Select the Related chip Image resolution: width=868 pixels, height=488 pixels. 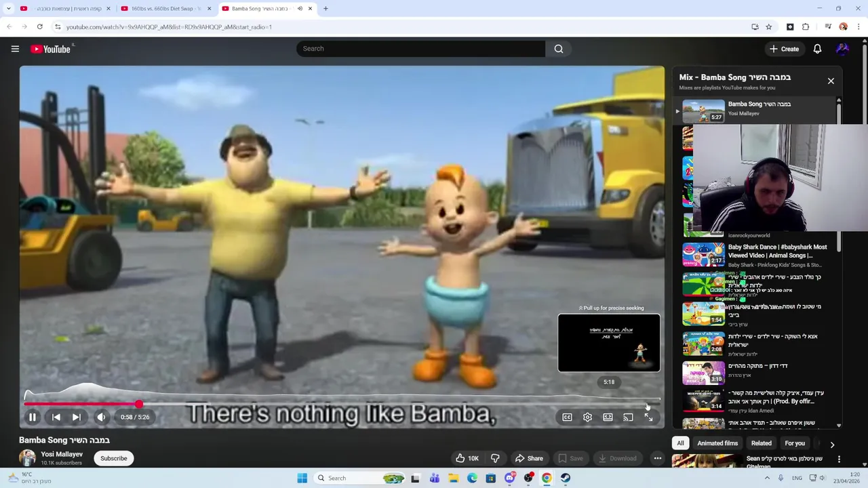click(x=761, y=443)
